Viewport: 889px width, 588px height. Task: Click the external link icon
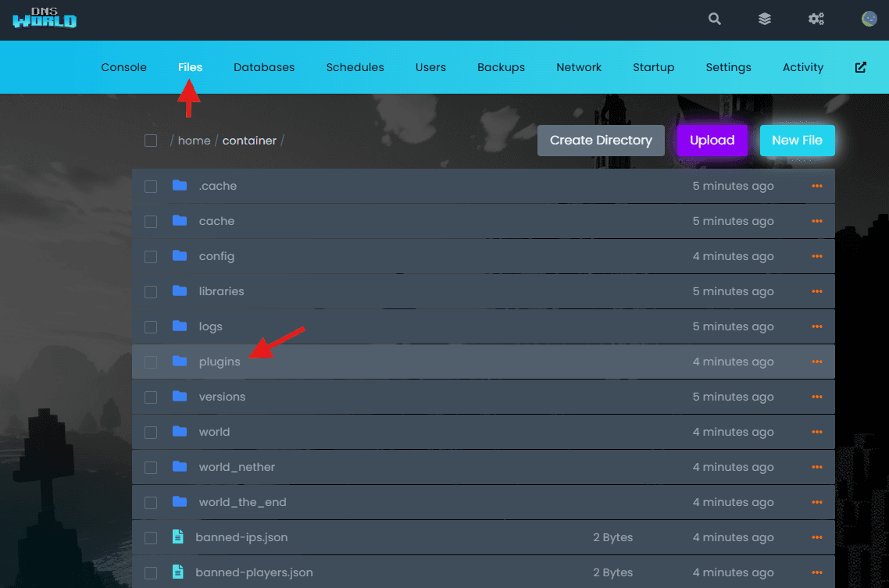coord(860,67)
